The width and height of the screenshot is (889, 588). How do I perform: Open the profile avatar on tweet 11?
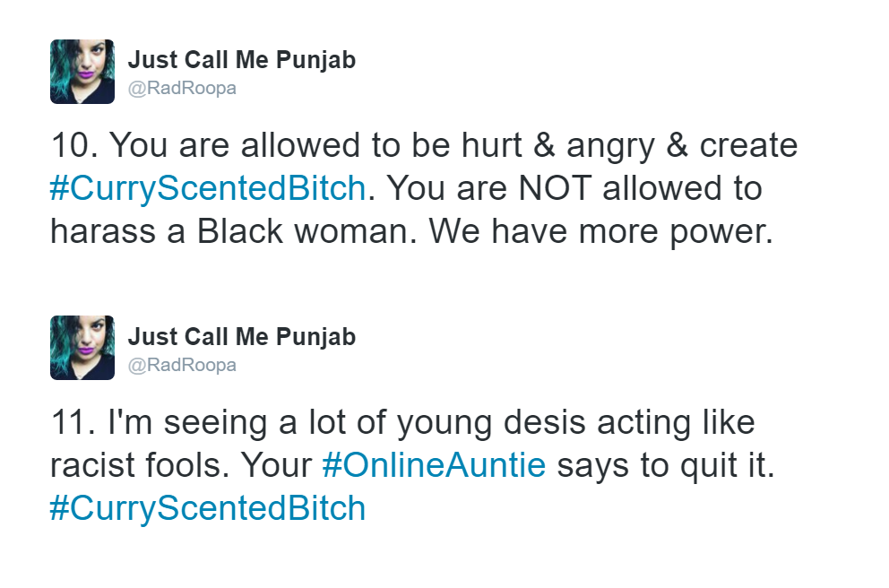(x=82, y=348)
